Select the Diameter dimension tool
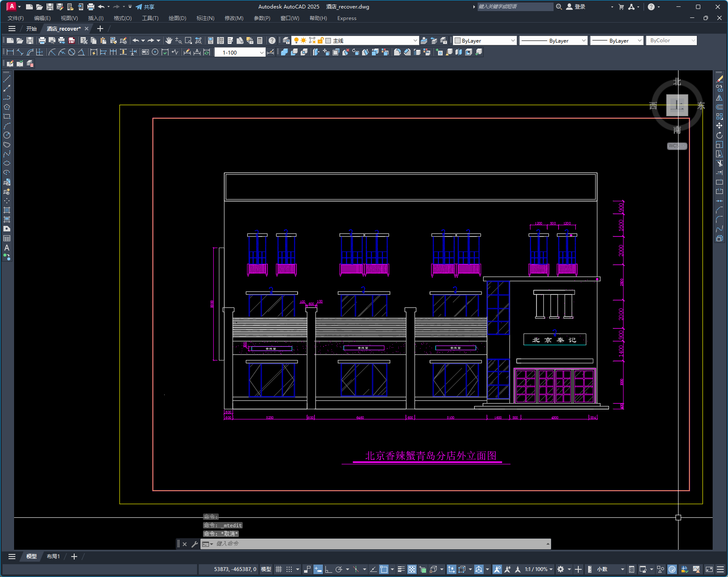728x577 pixels. (x=72, y=52)
